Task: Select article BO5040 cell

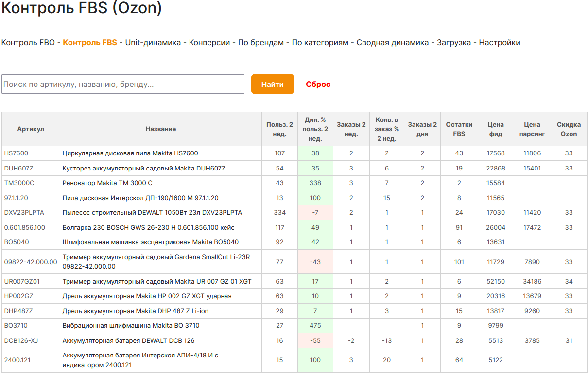Action: (31, 242)
